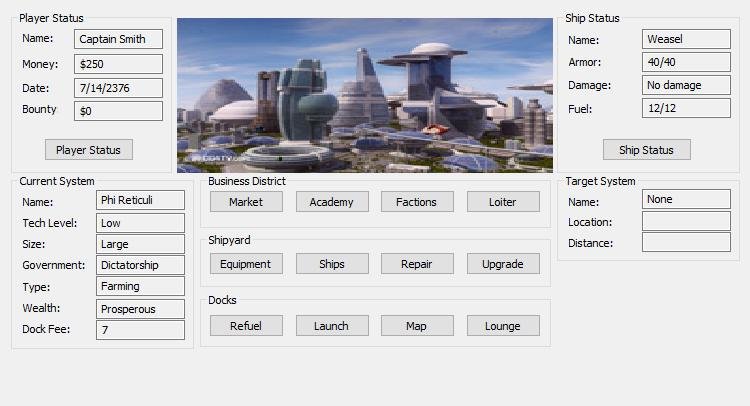The image size is (750, 406).
Task: Open the Market in Business District
Action: 246,202
